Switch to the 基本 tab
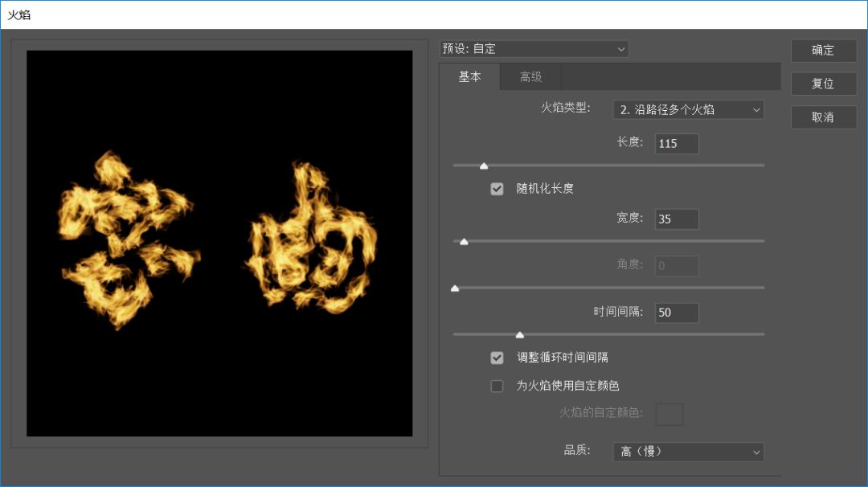 (469, 77)
